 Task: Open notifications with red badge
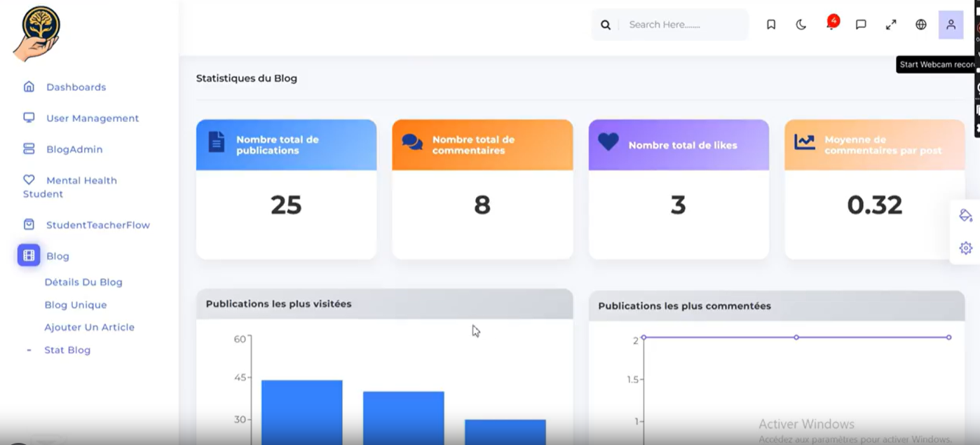click(832, 23)
